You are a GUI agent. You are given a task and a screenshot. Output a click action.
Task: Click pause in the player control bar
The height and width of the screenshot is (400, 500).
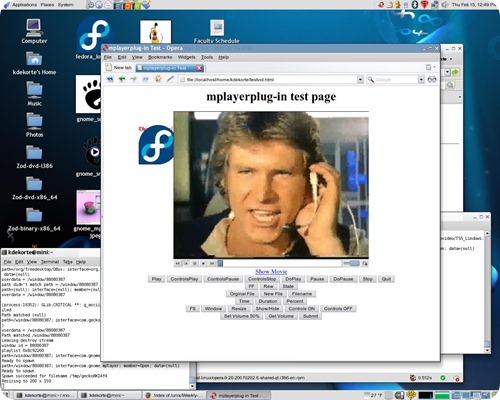click(195, 263)
